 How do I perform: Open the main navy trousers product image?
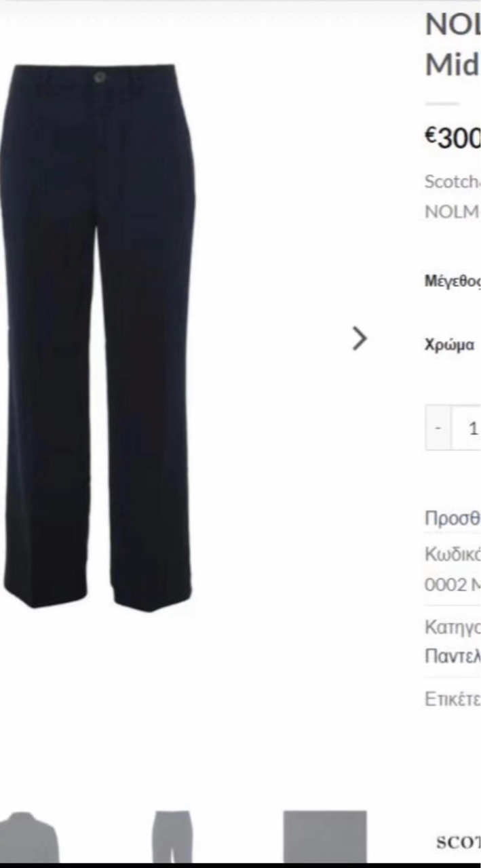pos(98,337)
